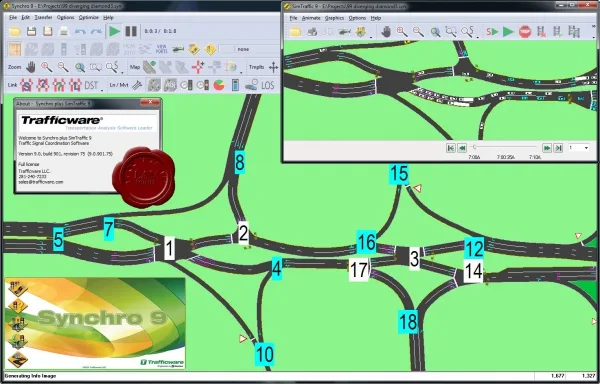Click the printer icon in SimTraffic toolbar
The height and width of the screenshot is (384, 600).
[x=312, y=32]
